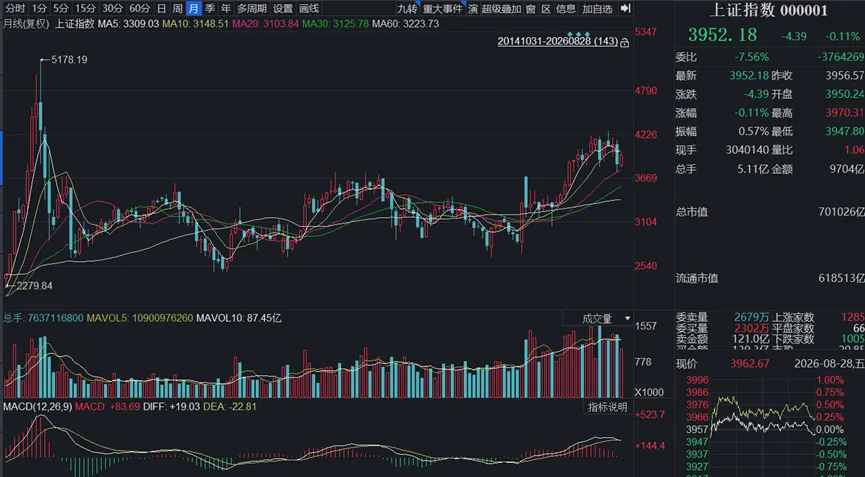Toggle the 九转 indicator
The height and width of the screenshot is (477, 865).
pos(408,8)
